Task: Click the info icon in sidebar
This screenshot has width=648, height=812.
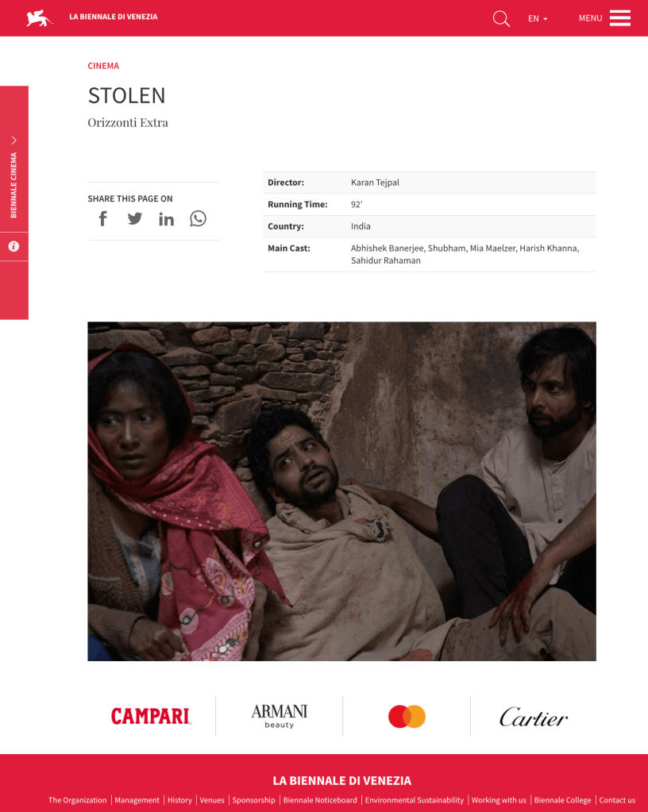Action: coord(14,247)
